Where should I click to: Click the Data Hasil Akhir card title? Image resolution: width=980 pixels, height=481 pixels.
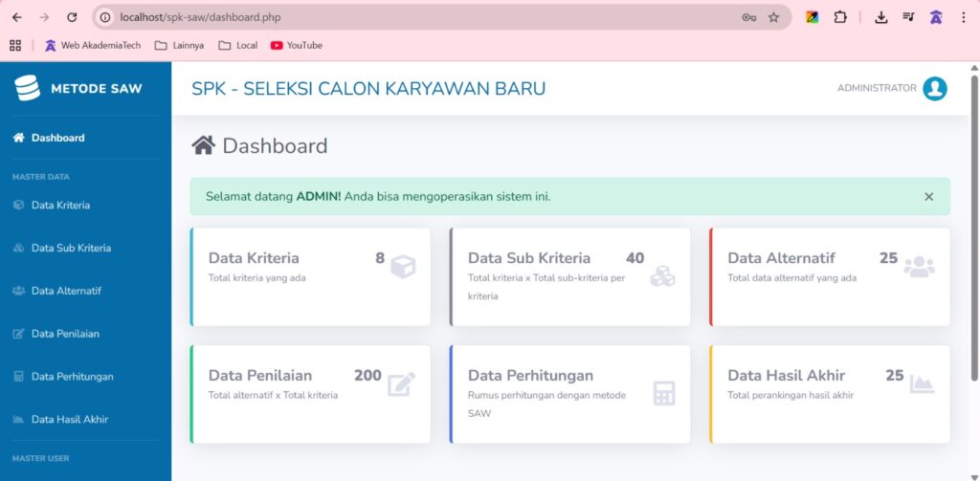[787, 376]
